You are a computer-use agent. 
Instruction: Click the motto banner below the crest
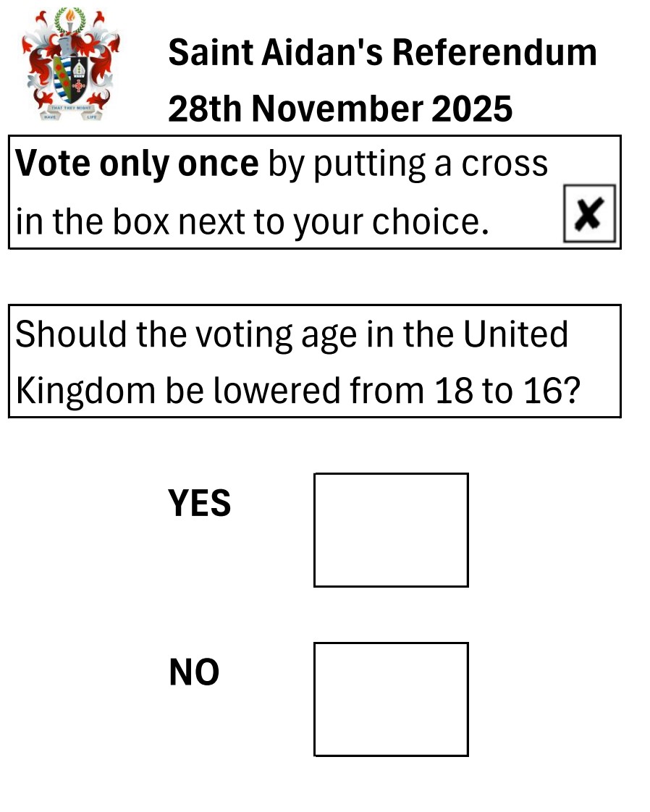click(x=71, y=110)
